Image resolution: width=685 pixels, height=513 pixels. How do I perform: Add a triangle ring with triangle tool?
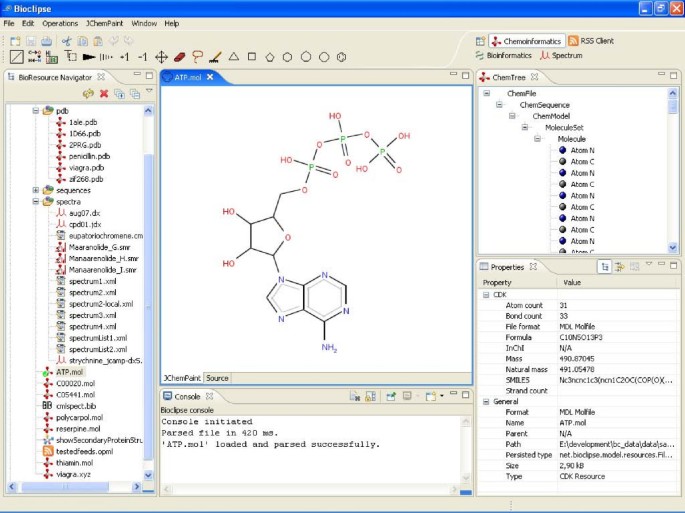(234, 56)
